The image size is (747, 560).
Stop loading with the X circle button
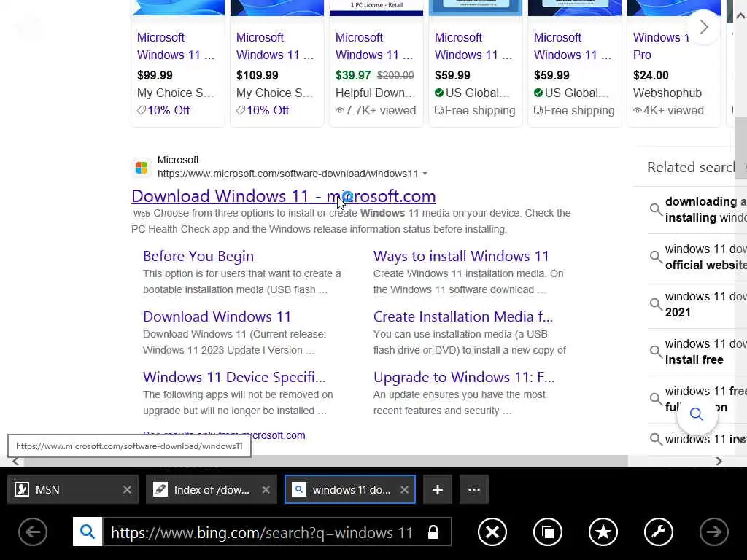point(492,532)
